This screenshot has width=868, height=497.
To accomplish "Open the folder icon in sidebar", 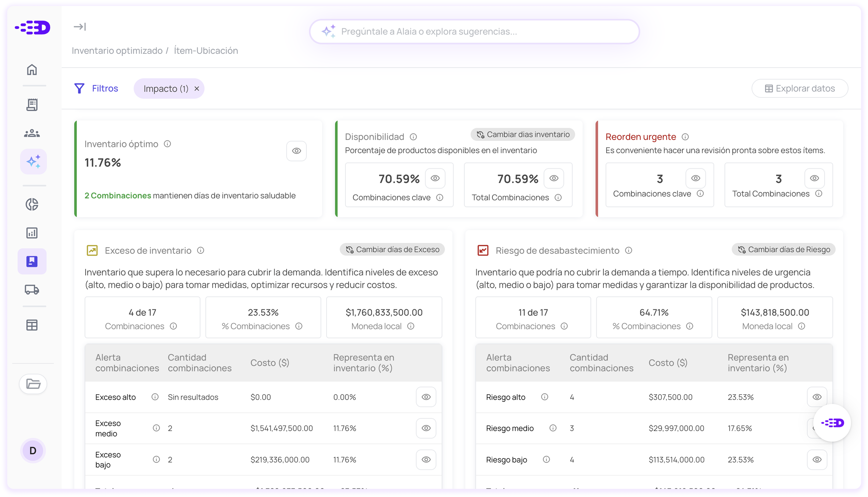I will click(x=33, y=384).
